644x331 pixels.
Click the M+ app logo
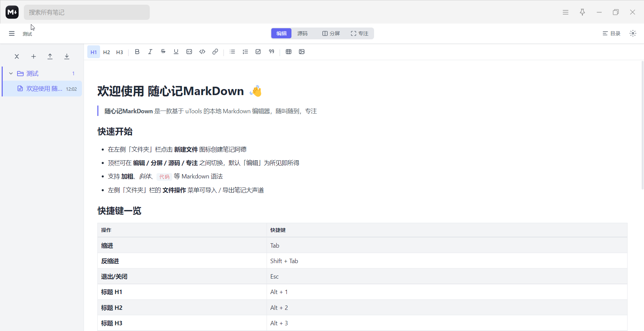pos(12,12)
